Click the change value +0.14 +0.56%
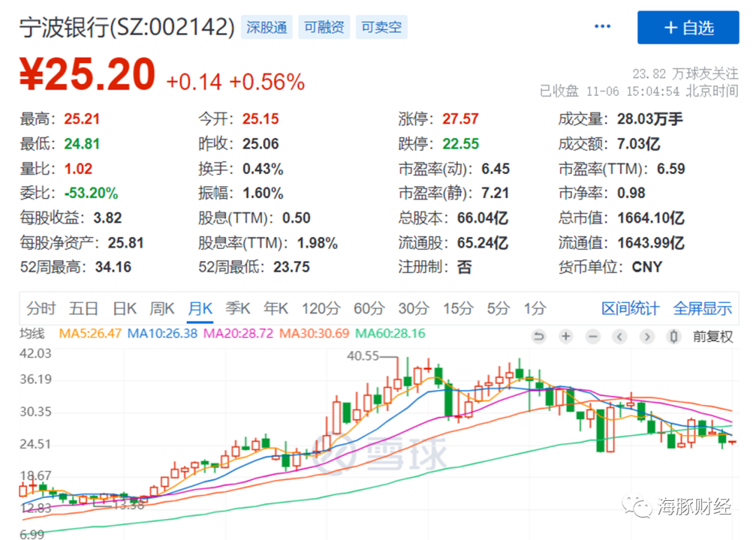This screenshot has height=540, width=756. pyautogui.click(x=235, y=82)
